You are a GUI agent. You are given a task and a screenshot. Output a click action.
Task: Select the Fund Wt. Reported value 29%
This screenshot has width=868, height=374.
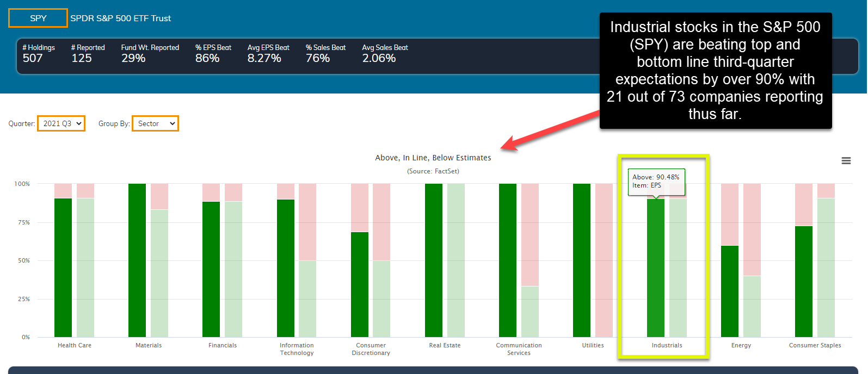click(x=133, y=58)
